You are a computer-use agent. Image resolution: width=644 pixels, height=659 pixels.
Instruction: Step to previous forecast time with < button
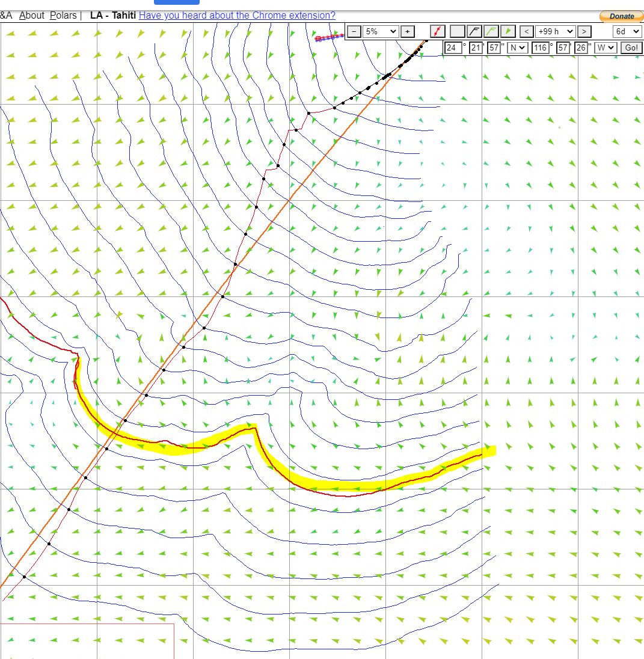[x=527, y=31]
